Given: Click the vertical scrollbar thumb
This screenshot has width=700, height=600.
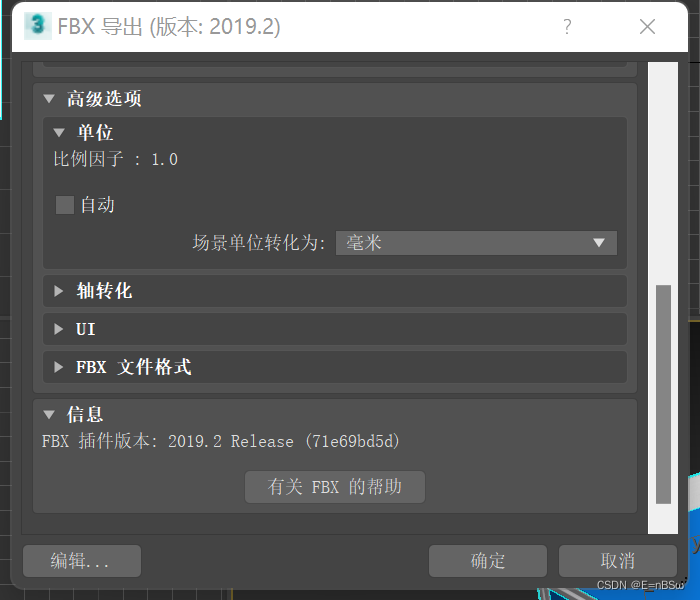Looking at the screenshot, I should click(x=663, y=394).
